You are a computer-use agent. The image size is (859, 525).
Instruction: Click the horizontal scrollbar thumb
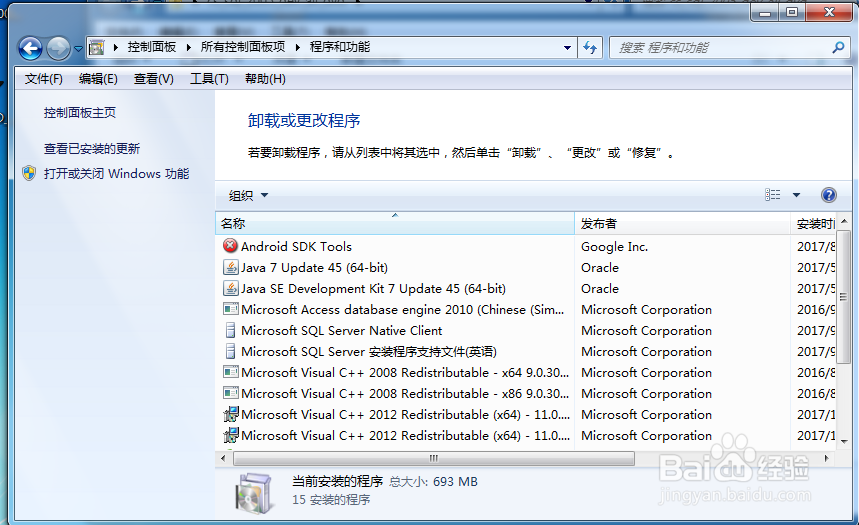[x=433, y=458]
